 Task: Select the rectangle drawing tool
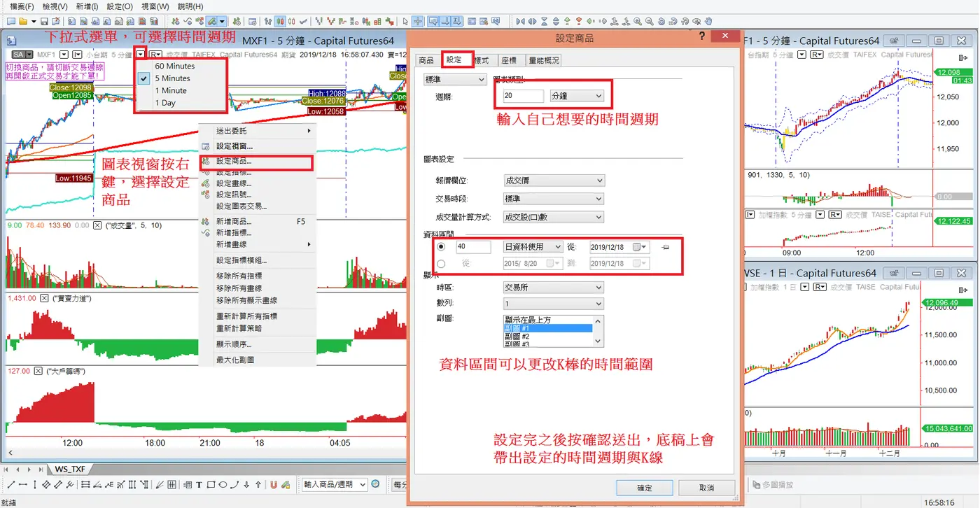pos(211,484)
